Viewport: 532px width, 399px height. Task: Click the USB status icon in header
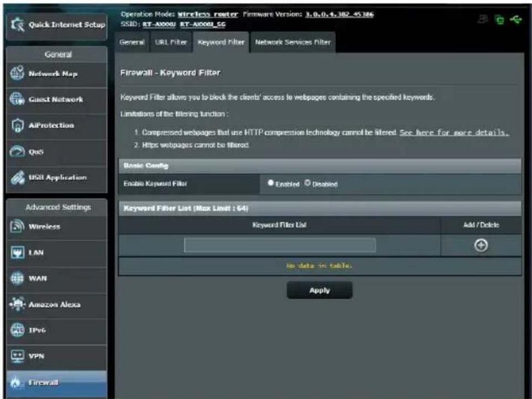click(516, 20)
